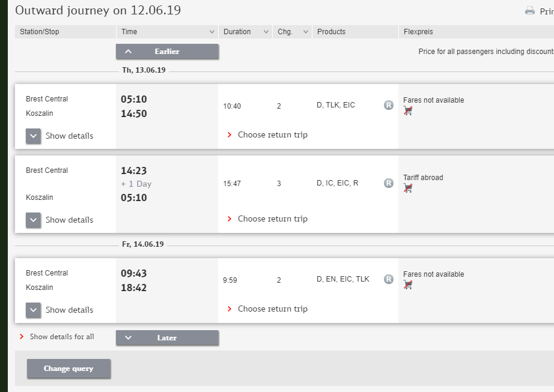This screenshot has width=554, height=392.
Task: Load Later connections
Action: click(x=167, y=337)
